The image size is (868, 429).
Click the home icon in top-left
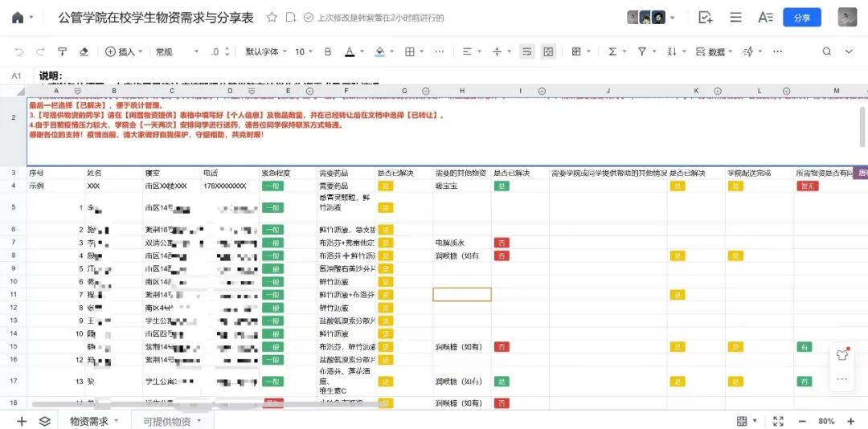(x=18, y=18)
